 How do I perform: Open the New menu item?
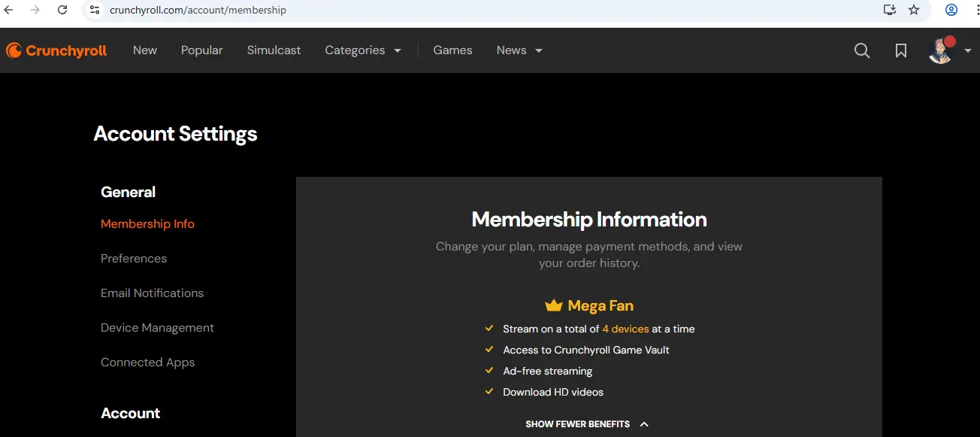click(x=145, y=50)
